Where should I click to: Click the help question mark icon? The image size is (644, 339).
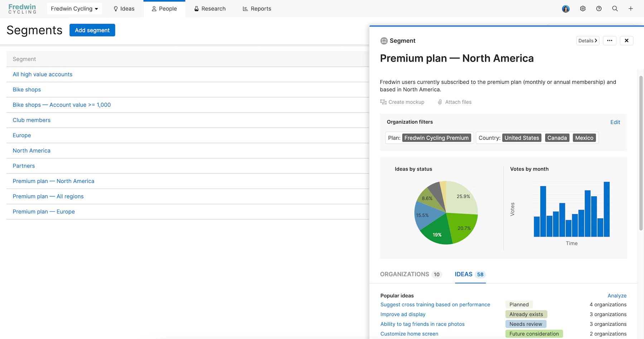[599, 8]
